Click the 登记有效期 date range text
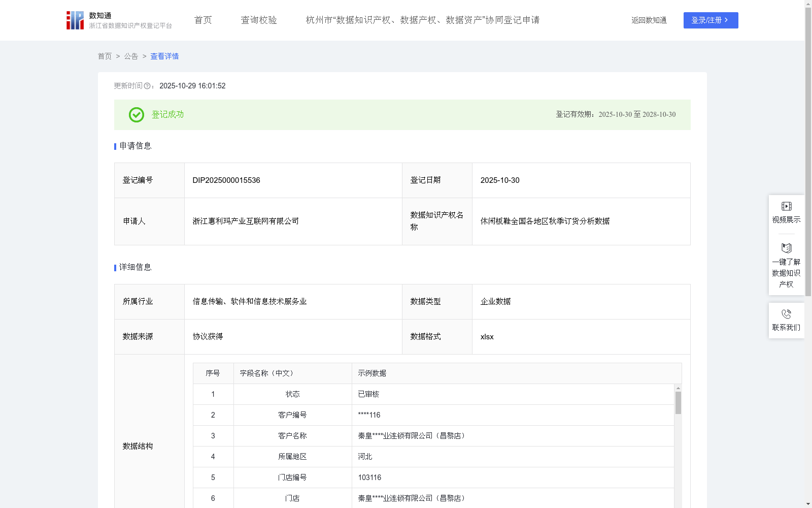The height and width of the screenshot is (508, 812). pyautogui.click(x=637, y=115)
